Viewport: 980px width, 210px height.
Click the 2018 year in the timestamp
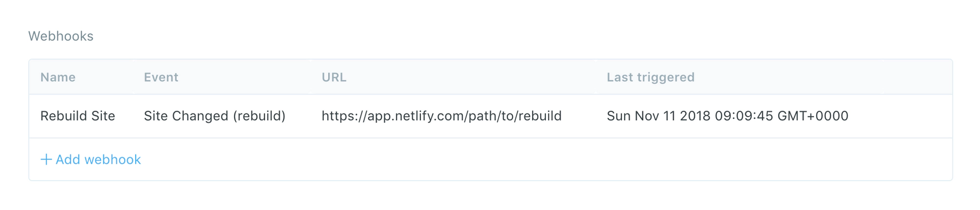pyautogui.click(x=695, y=116)
